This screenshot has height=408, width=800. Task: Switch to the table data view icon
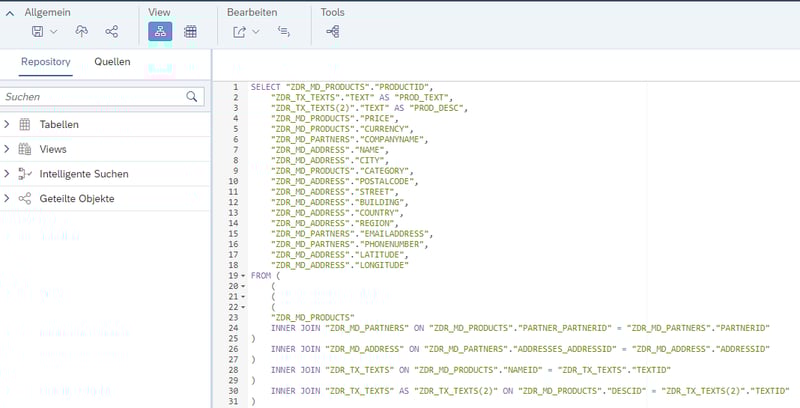tap(190, 32)
